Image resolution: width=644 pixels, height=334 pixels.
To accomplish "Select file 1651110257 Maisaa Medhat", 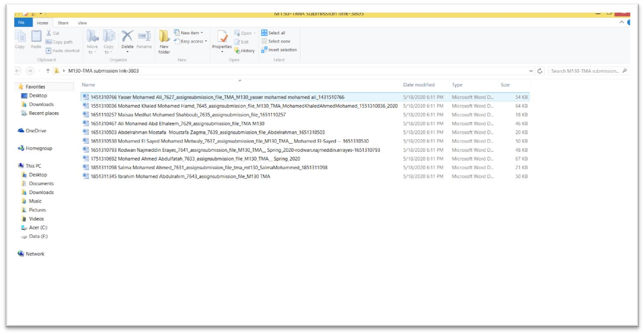I will click(x=305, y=115).
